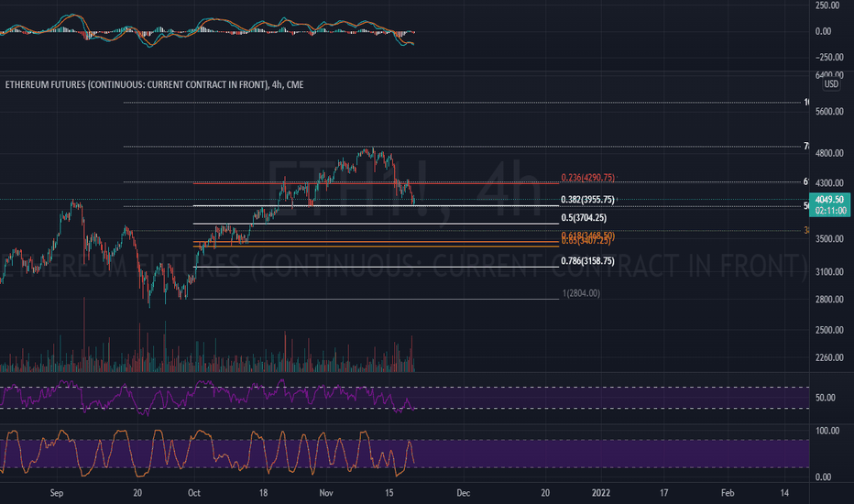Click the 17 date label after 2022
This screenshot has height=504, width=854.
pyautogui.click(x=664, y=493)
